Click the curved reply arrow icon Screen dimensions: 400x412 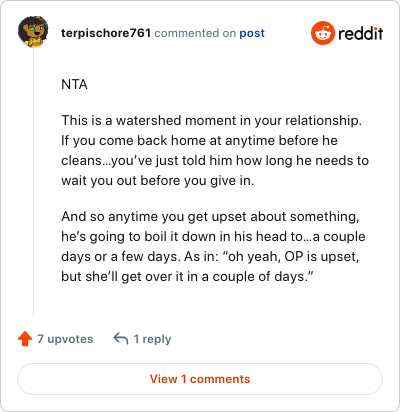pos(121,339)
